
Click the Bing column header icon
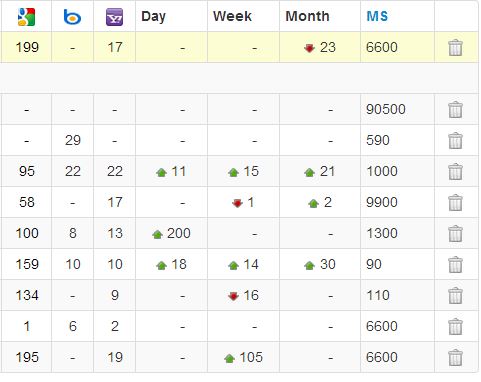pos(72,17)
